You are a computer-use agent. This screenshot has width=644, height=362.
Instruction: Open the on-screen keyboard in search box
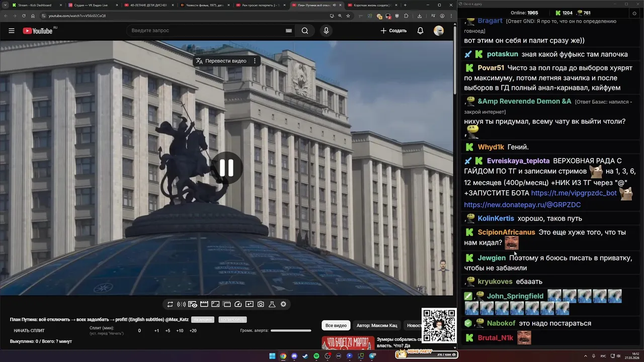point(289,31)
